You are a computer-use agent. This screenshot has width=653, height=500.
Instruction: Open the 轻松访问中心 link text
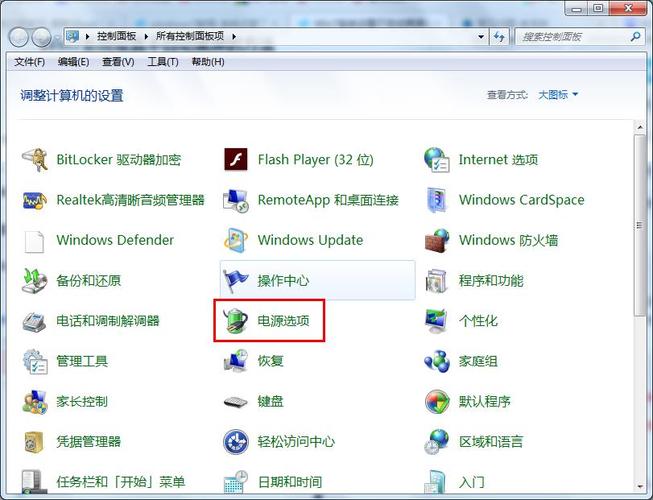point(296,442)
